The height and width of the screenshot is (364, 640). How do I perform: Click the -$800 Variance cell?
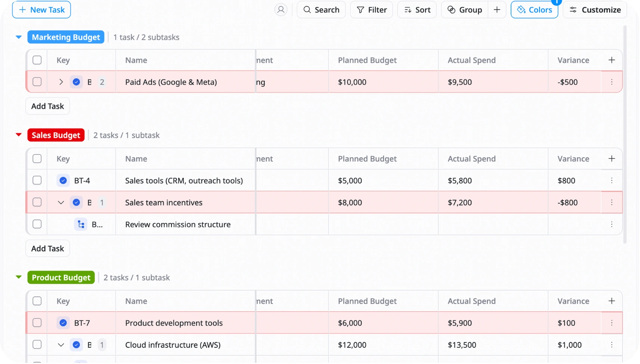coord(575,202)
